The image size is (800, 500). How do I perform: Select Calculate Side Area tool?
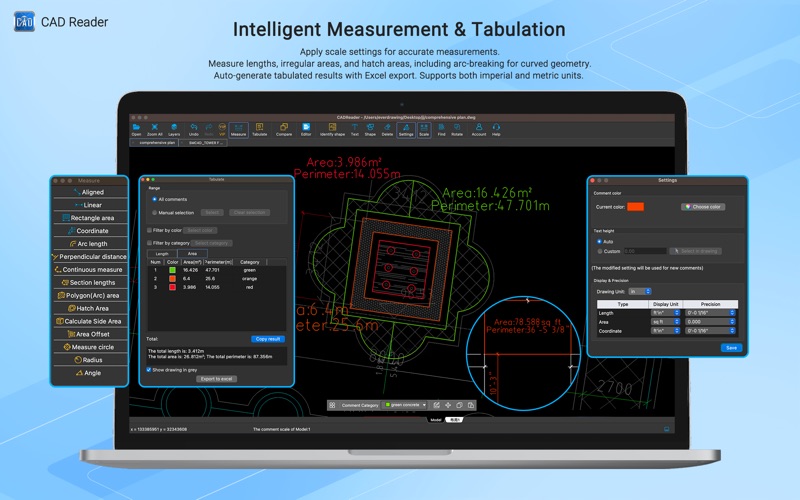(x=89, y=321)
